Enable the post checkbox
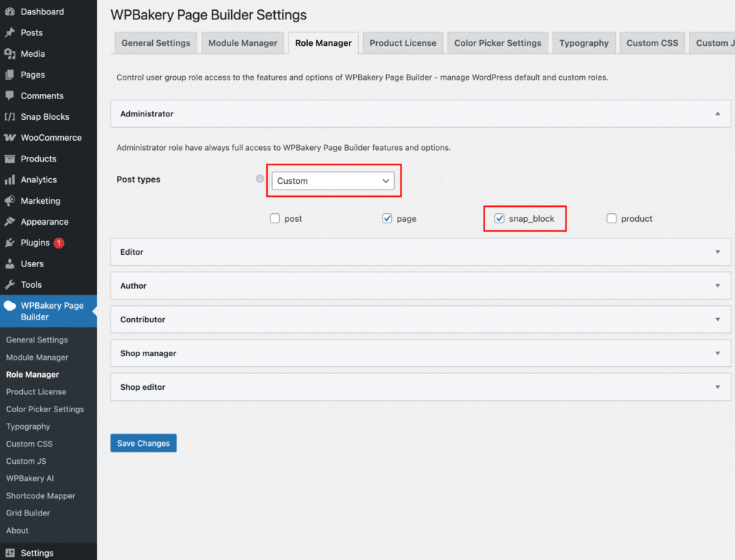Screen dimensions: 735x560 275,219
